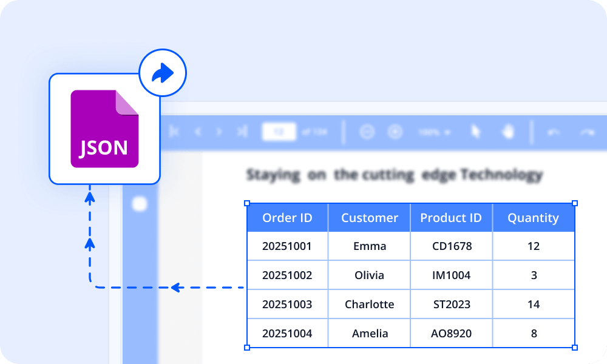Select the cell containing Charlotte
This screenshot has width=607, height=364.
tap(369, 305)
